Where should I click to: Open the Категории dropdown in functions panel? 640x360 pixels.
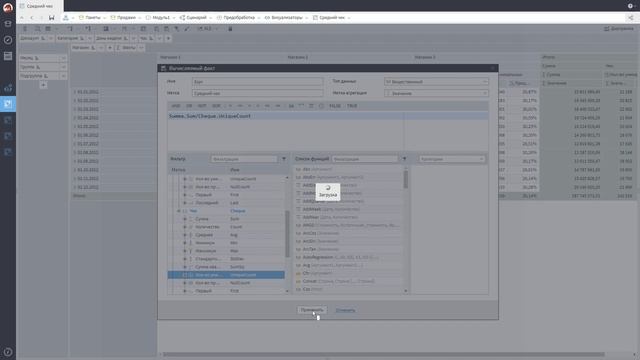pos(452,159)
